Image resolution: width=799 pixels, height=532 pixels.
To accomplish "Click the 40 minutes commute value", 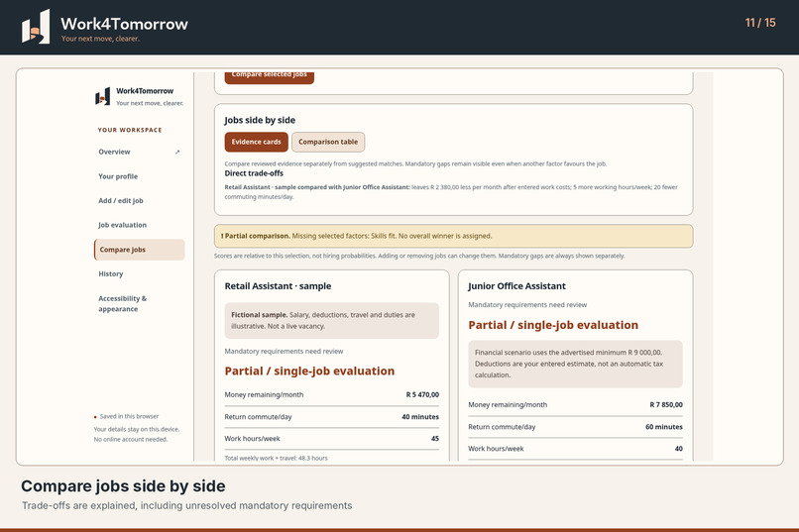I will click(x=420, y=417).
